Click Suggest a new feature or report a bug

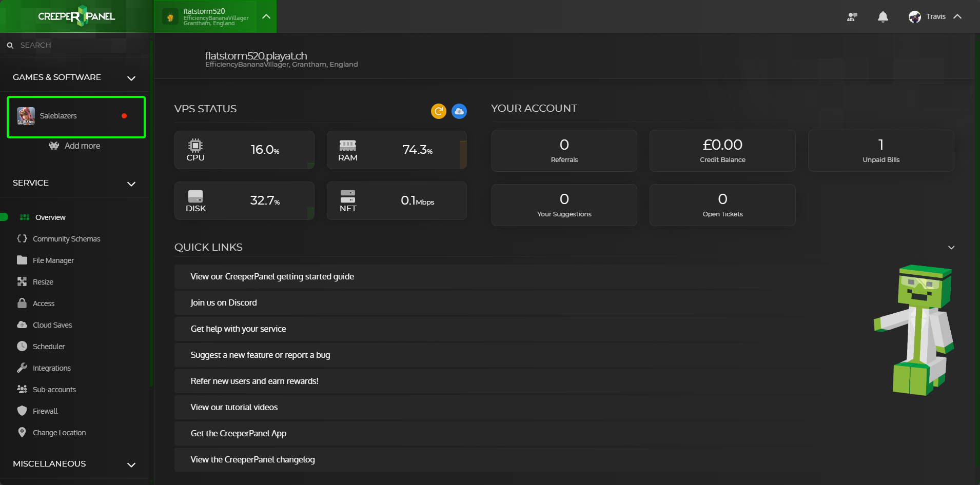tap(261, 355)
